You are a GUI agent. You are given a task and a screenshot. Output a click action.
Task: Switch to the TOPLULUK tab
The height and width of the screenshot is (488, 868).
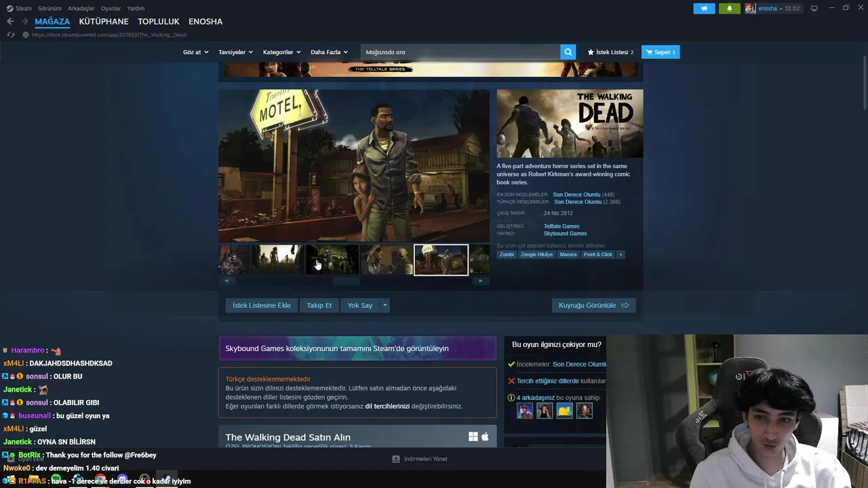pyautogui.click(x=159, y=22)
